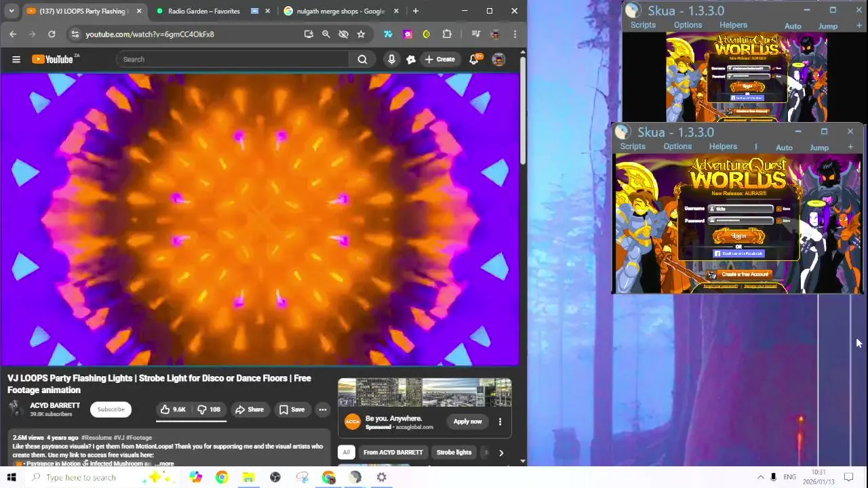Select From ACYD BARRETT filter chip
The height and width of the screenshot is (488, 868).
pyautogui.click(x=393, y=453)
